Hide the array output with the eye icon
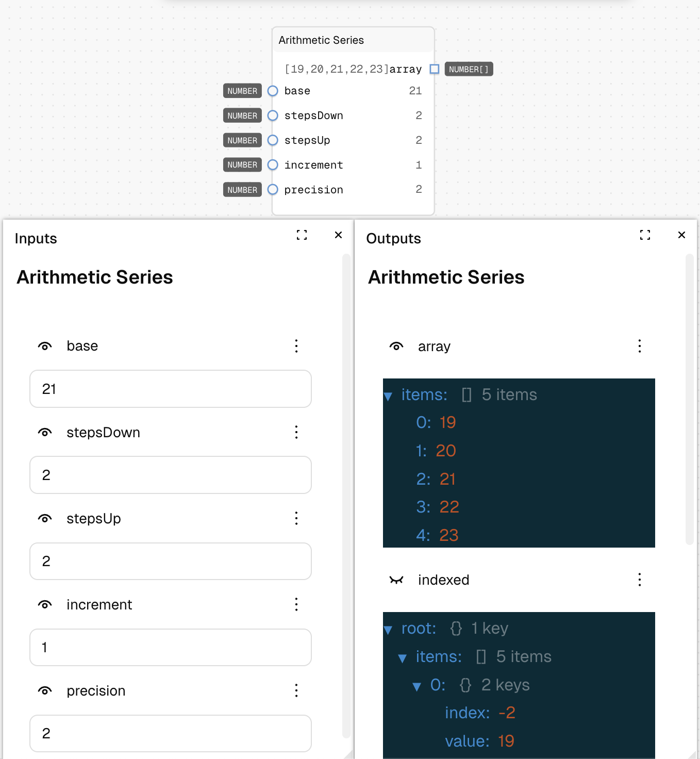 click(396, 346)
